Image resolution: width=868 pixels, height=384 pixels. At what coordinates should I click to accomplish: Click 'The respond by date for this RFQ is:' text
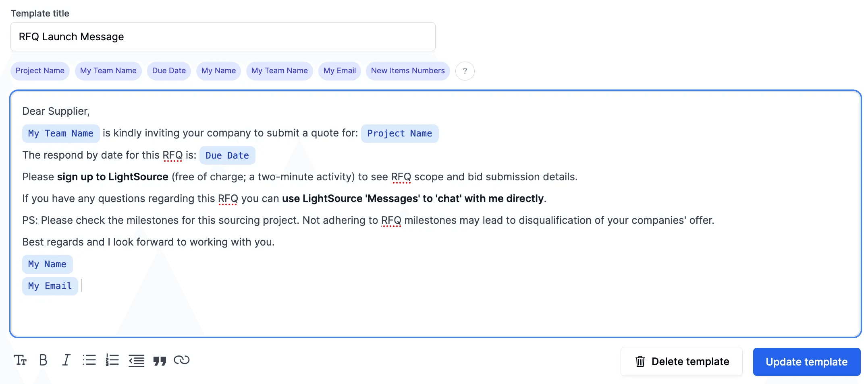point(109,155)
